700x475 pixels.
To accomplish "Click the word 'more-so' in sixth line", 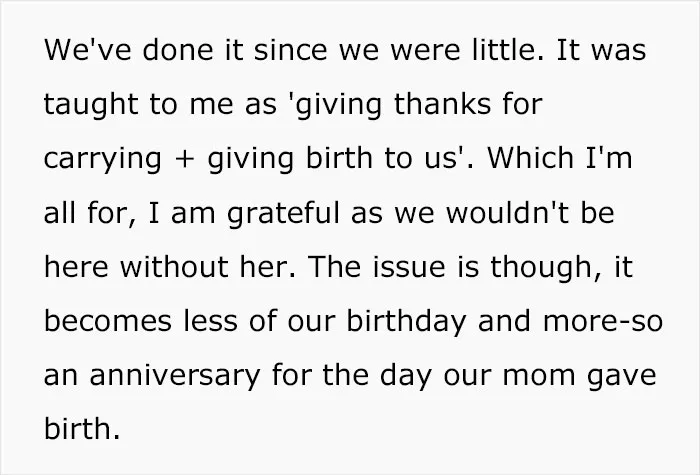I will pyautogui.click(x=603, y=322).
